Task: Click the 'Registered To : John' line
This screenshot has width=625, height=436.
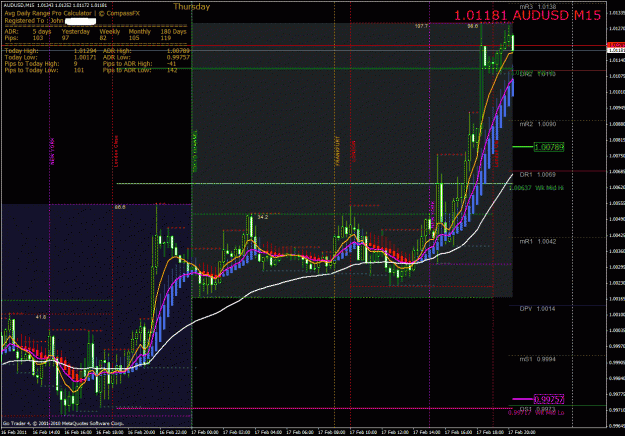Action: coord(34,21)
